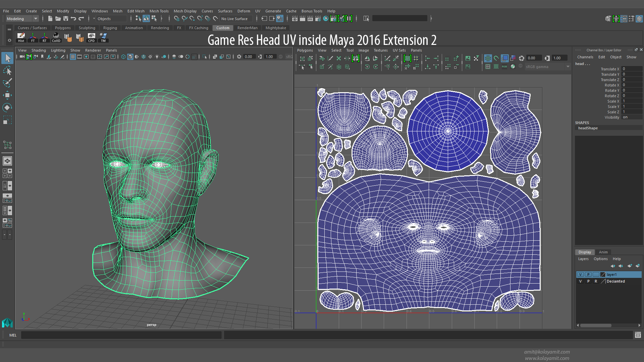
Task: Click the UV Sets menu
Action: (x=398, y=50)
